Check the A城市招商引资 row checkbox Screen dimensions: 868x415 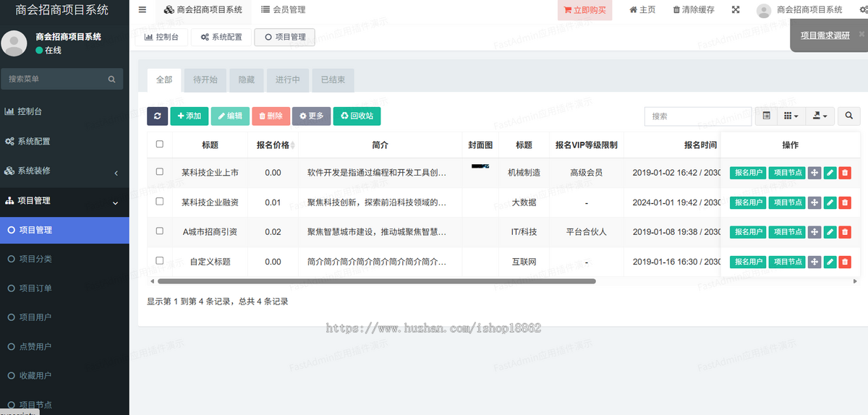click(160, 231)
